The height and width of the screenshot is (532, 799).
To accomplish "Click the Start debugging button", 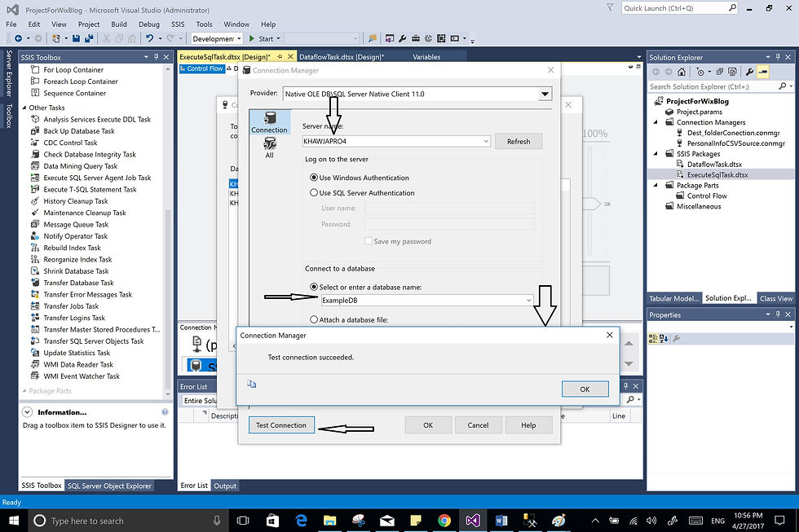I will click(262, 38).
